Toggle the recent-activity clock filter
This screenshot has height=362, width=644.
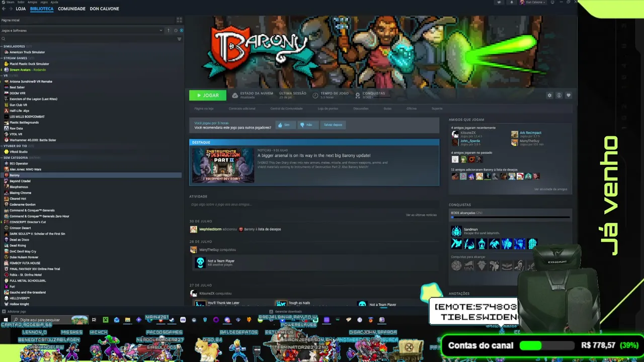(x=176, y=30)
